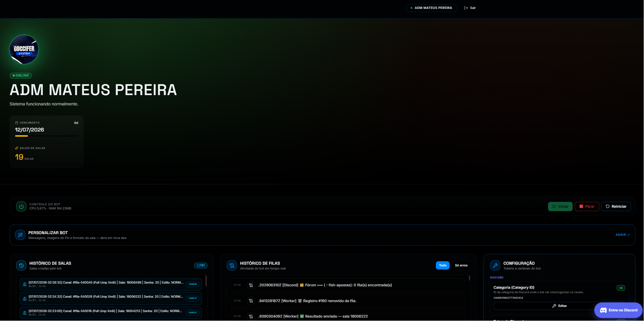Click log icon of Resultado enviado entry
The height and width of the screenshot is (321, 644).
pyautogui.click(x=251, y=316)
